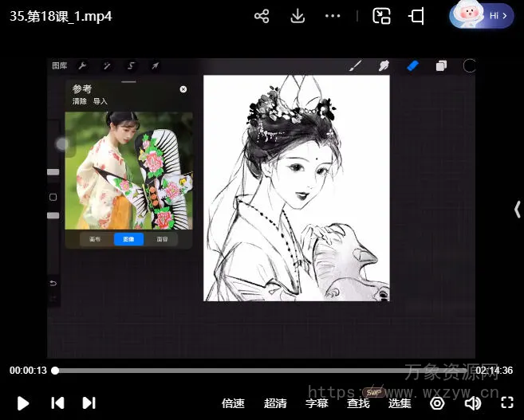The image size is (524, 420).
Task: Click the share icon in top bar
Action: (262, 16)
